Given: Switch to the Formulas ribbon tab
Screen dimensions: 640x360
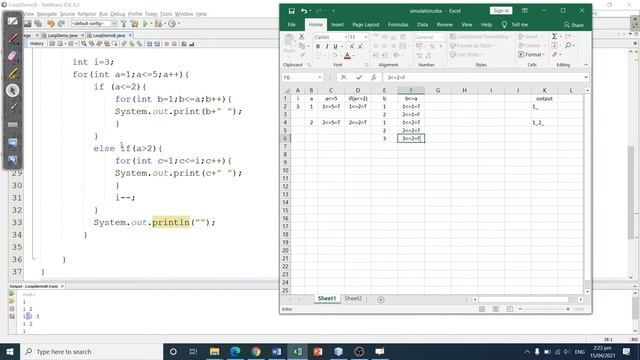Looking at the screenshot, I should pos(398,25).
